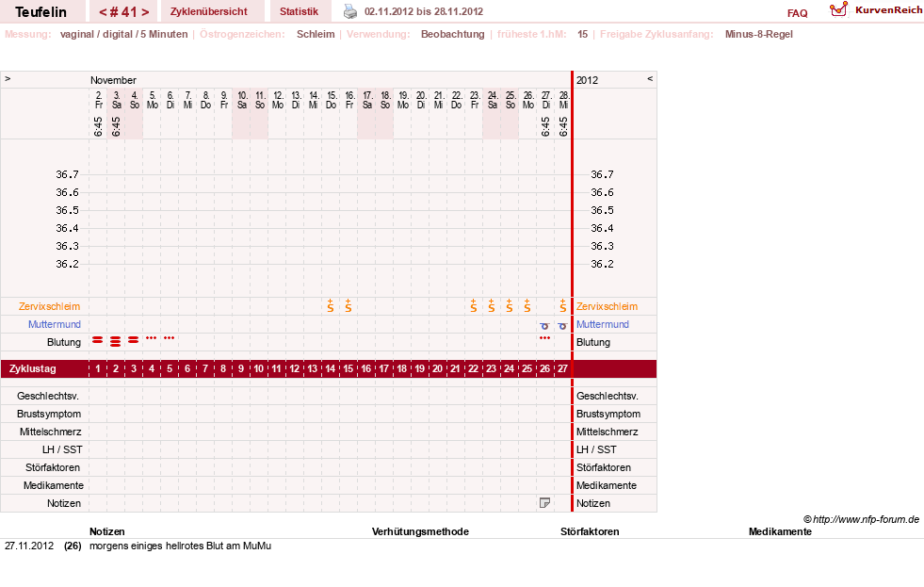924x587 pixels.
Task: Click the Zyklustag bar label
Action: coord(32,369)
